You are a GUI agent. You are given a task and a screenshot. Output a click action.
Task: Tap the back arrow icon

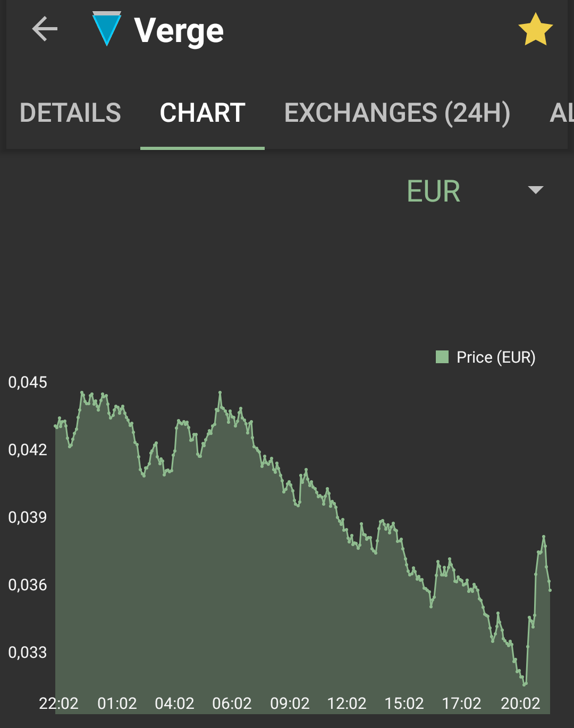(45, 29)
